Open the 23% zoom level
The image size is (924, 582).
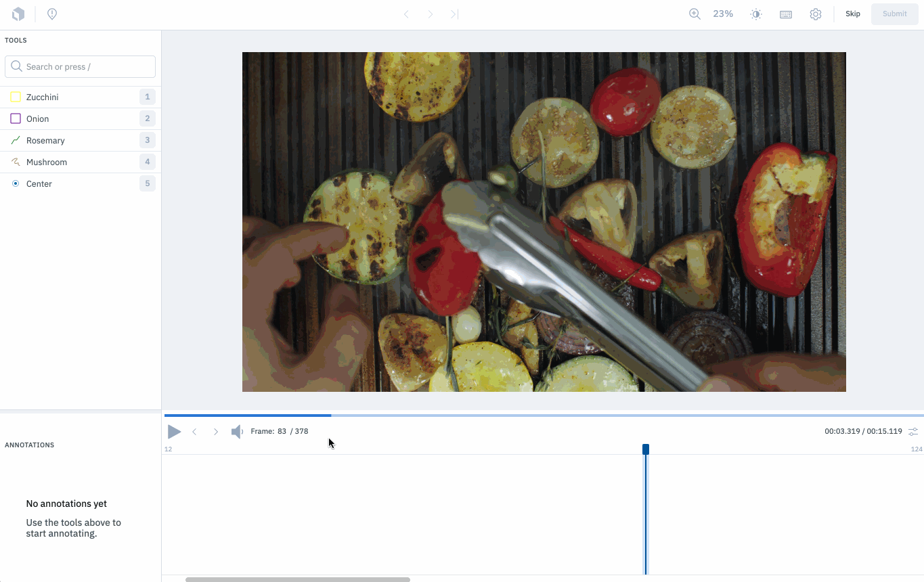[x=723, y=14]
